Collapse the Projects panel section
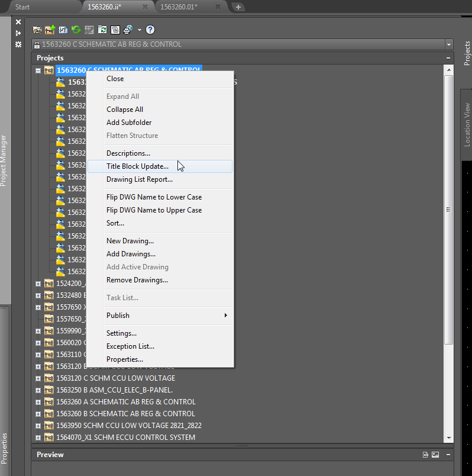472x476 pixels. coord(448,58)
